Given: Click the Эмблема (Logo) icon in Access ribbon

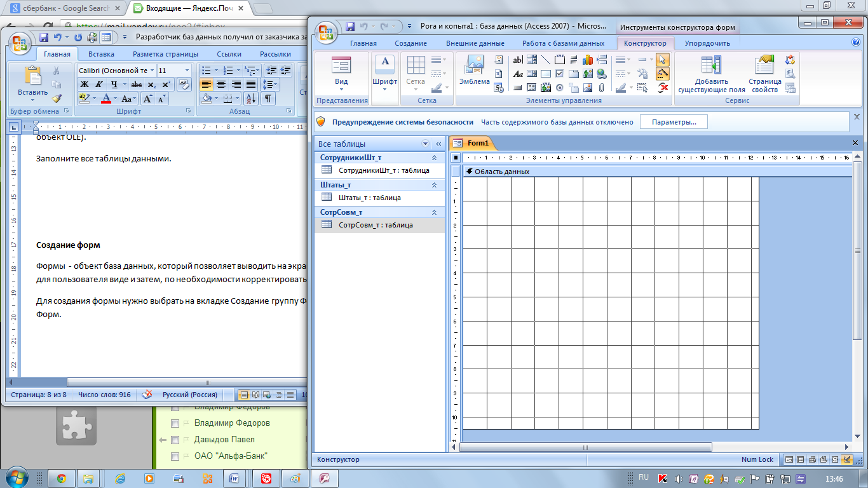Looking at the screenshot, I should click(474, 70).
